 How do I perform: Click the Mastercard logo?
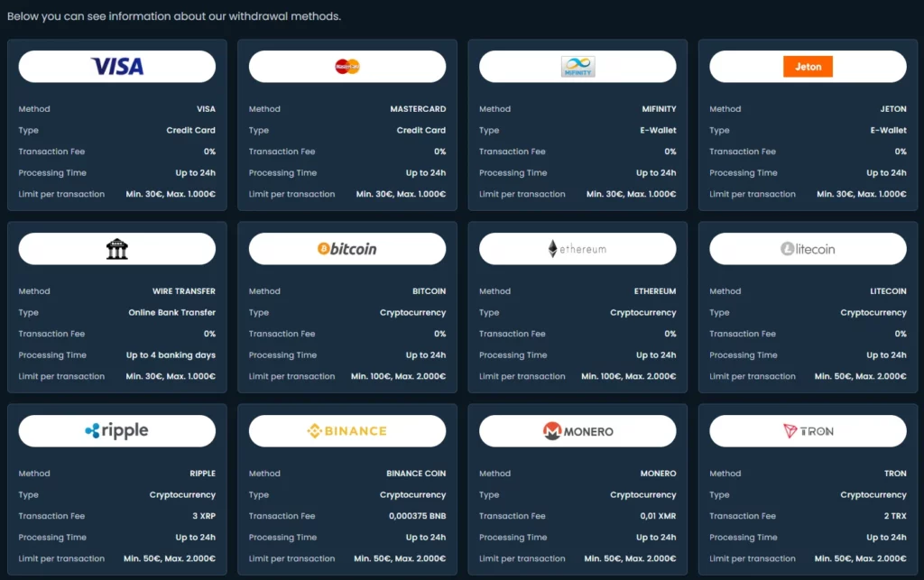click(x=347, y=67)
